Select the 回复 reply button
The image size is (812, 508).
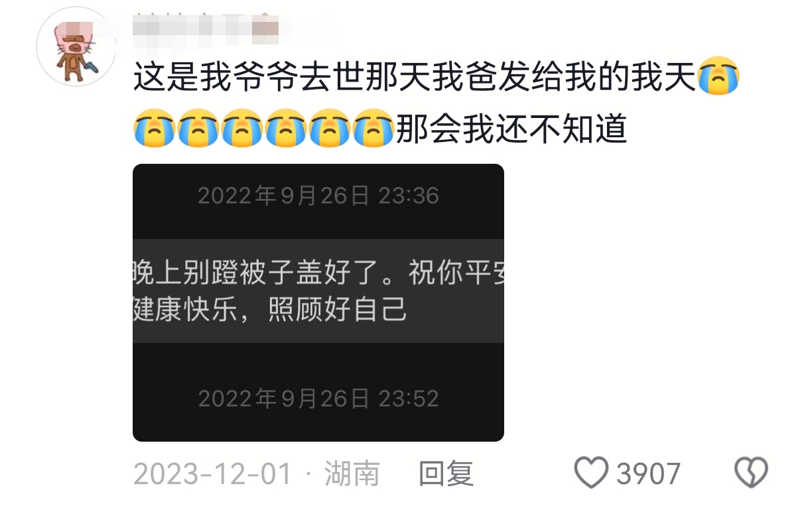(446, 474)
